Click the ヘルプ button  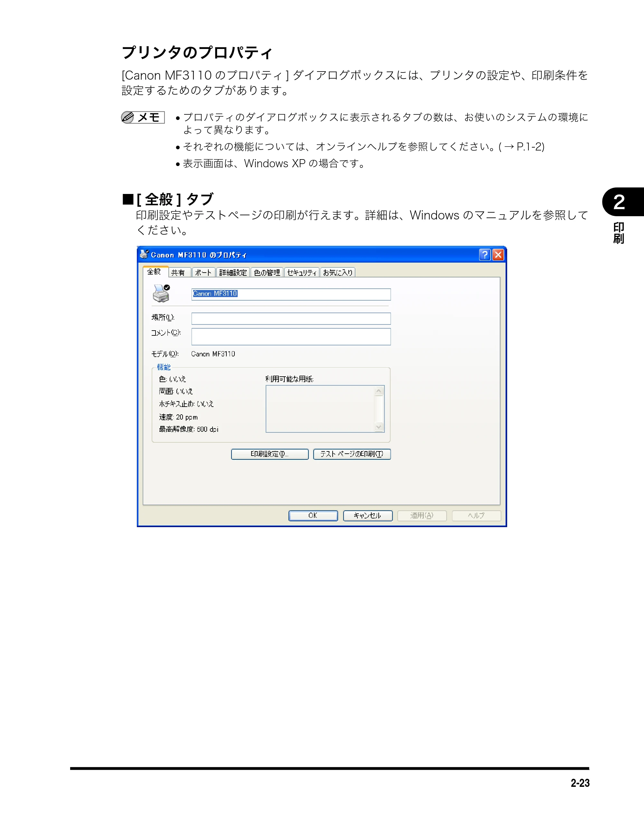[x=477, y=516]
